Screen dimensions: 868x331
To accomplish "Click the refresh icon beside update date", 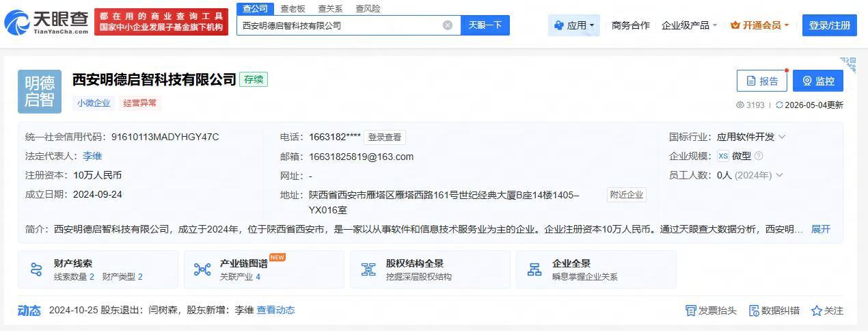I will (x=779, y=105).
